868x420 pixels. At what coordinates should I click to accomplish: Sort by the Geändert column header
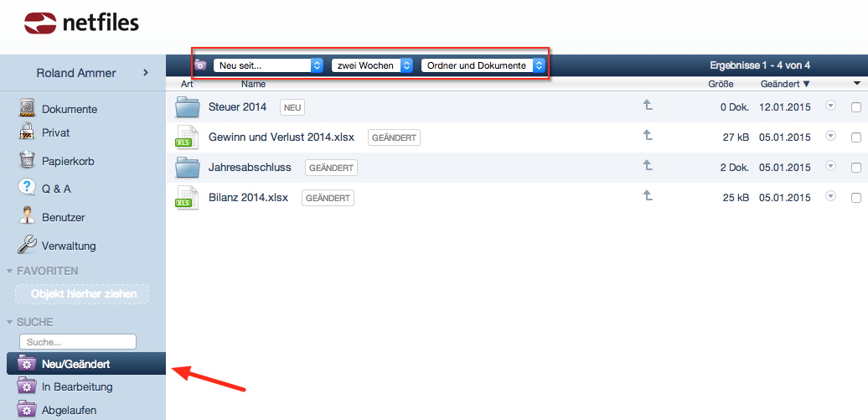tap(784, 84)
